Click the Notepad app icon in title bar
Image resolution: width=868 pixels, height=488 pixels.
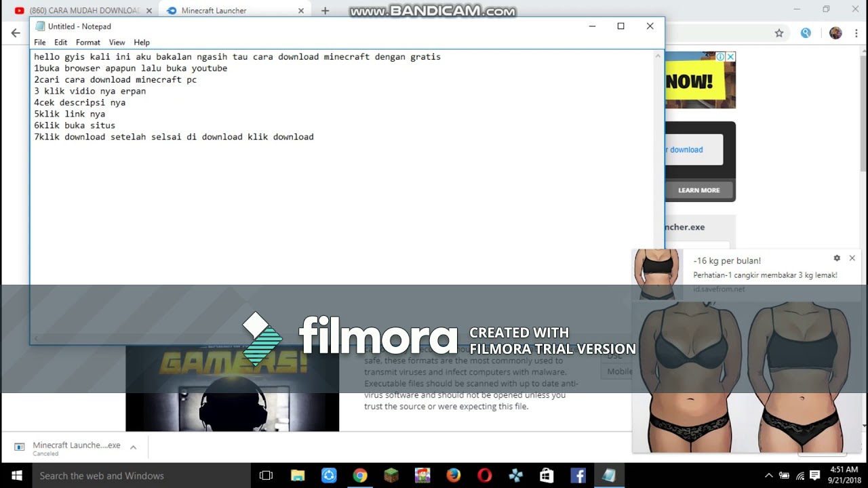coord(40,26)
